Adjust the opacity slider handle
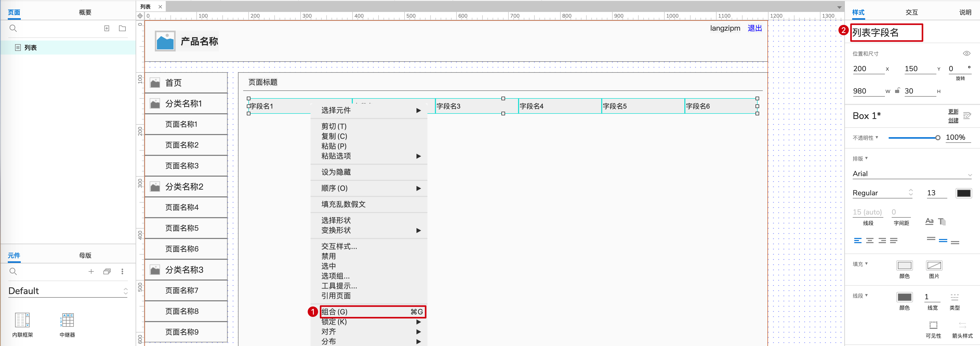The width and height of the screenshot is (980, 346). (x=937, y=138)
